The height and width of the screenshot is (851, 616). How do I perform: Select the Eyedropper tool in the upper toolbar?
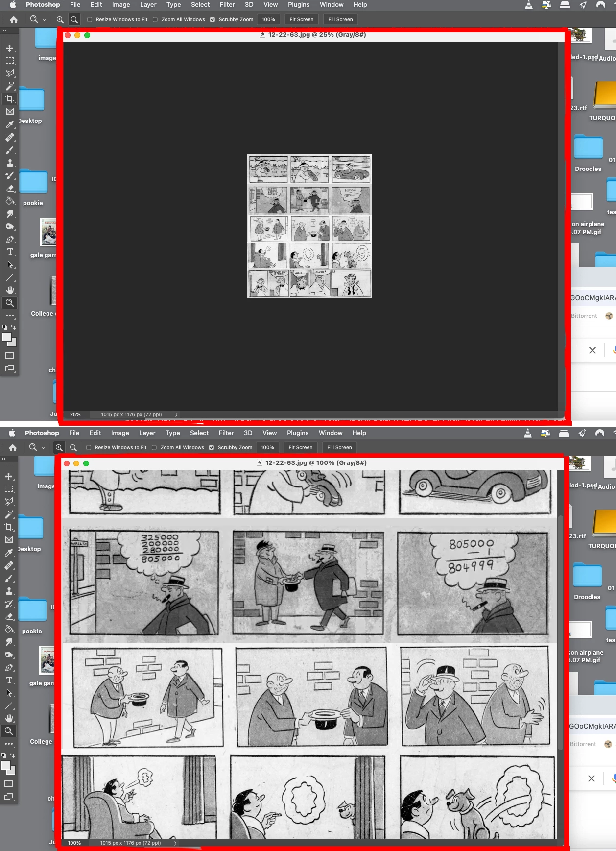click(10, 124)
